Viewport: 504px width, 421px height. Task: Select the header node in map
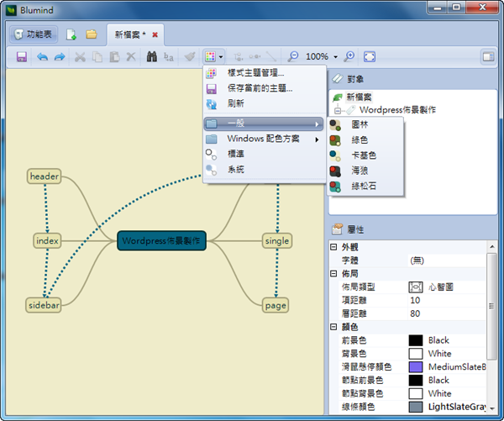pyautogui.click(x=44, y=176)
